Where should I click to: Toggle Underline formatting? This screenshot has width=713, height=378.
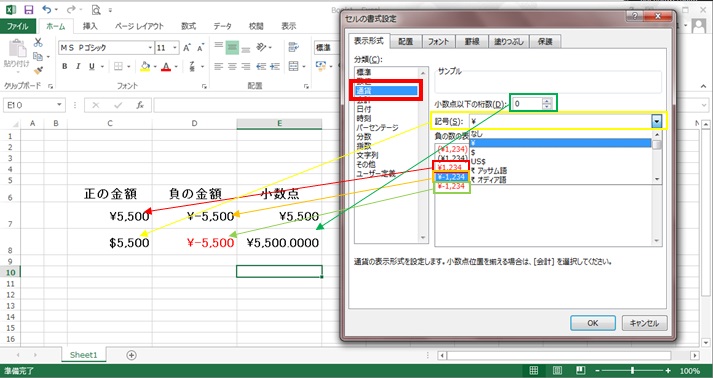[91, 66]
